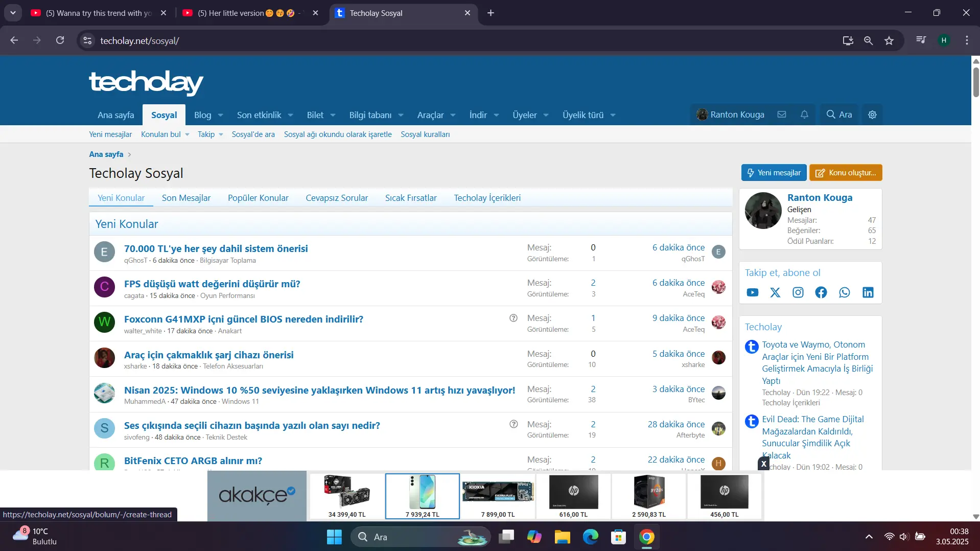Image resolution: width=980 pixels, height=551 pixels.
Task: Click the question-mark icon on Ses çıkışında thread
Action: click(x=514, y=424)
